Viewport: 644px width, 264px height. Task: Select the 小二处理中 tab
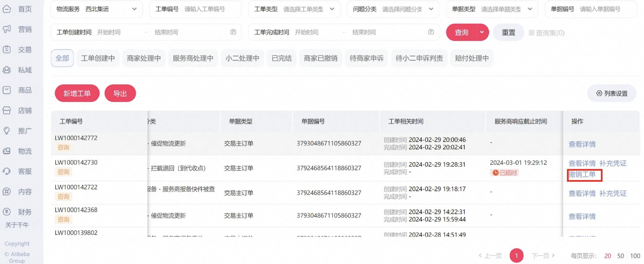pos(242,58)
